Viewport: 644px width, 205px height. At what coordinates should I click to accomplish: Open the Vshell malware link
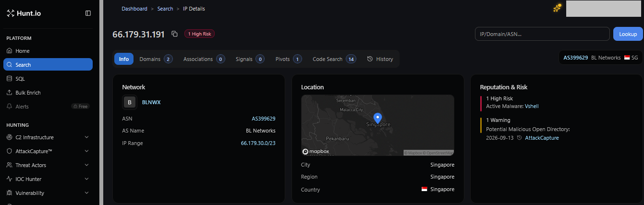tap(532, 106)
